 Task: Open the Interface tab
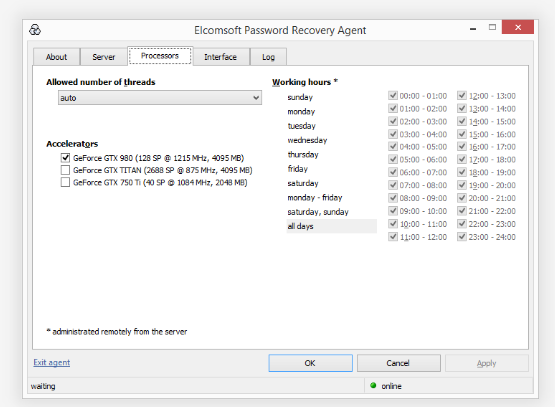220,57
